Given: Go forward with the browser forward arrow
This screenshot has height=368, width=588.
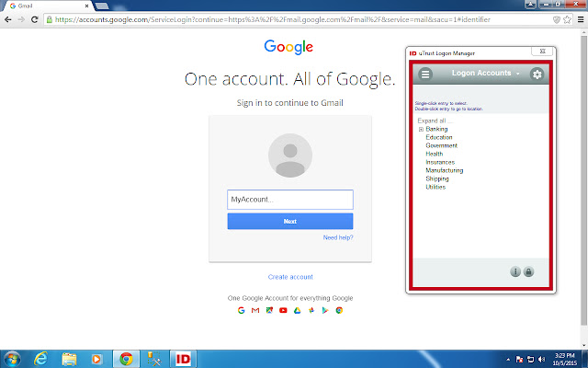Looking at the screenshot, I should click(21, 19).
